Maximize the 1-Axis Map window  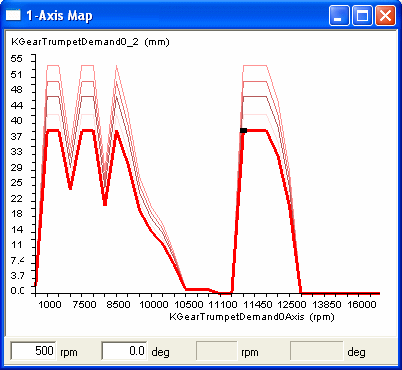tap(362, 16)
